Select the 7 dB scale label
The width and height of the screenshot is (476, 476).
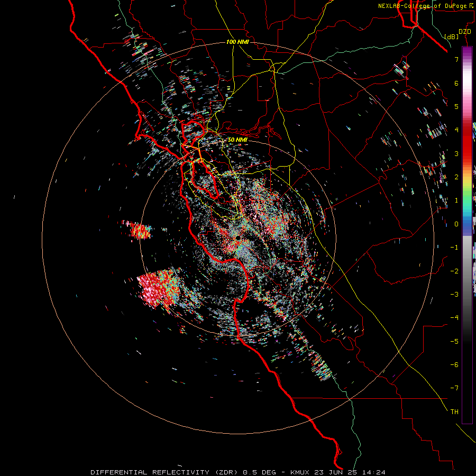(456, 59)
